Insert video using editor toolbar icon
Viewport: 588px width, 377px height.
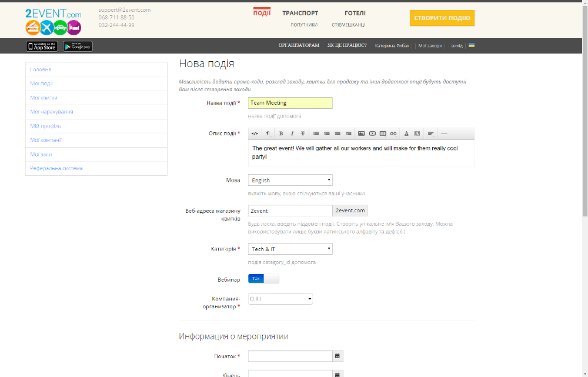(372, 134)
